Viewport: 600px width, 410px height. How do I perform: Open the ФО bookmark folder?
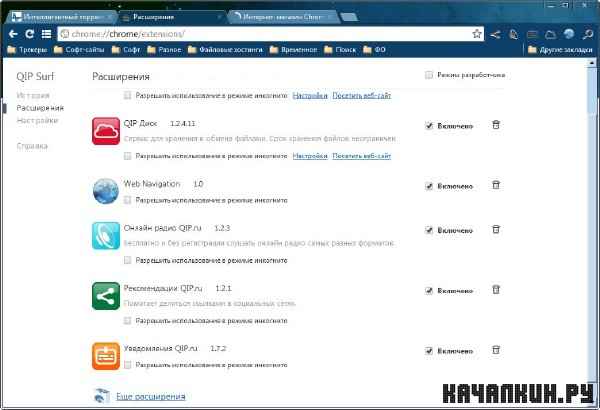tap(374, 50)
